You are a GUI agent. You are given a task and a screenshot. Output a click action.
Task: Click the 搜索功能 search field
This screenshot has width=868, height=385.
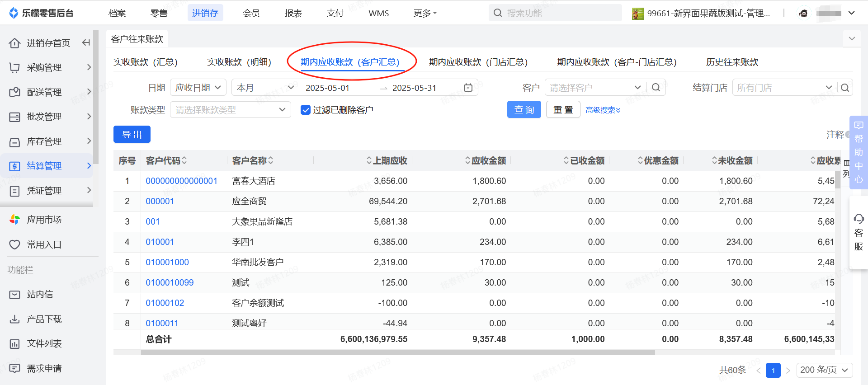pos(556,13)
